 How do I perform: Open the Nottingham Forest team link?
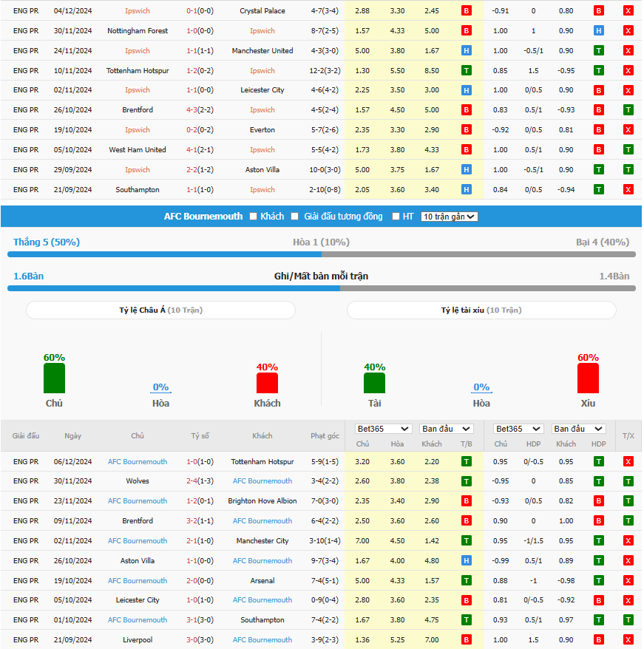click(138, 30)
